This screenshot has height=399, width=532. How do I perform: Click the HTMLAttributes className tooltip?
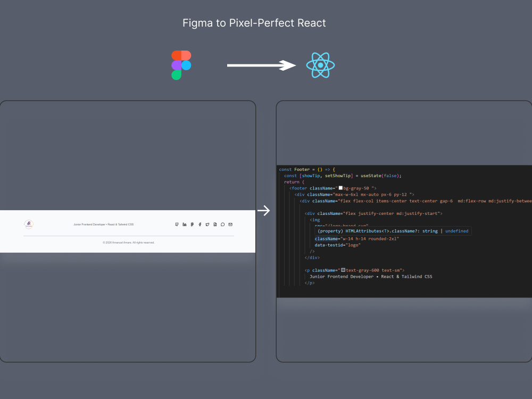[393, 231]
